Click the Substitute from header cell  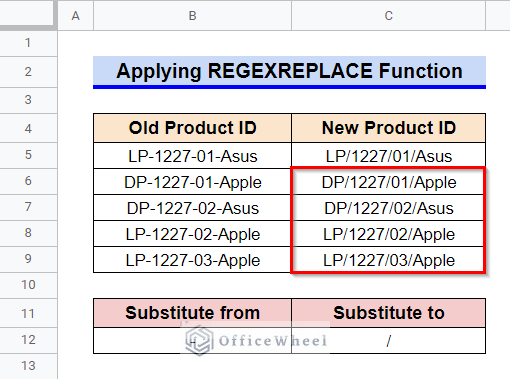point(192,313)
